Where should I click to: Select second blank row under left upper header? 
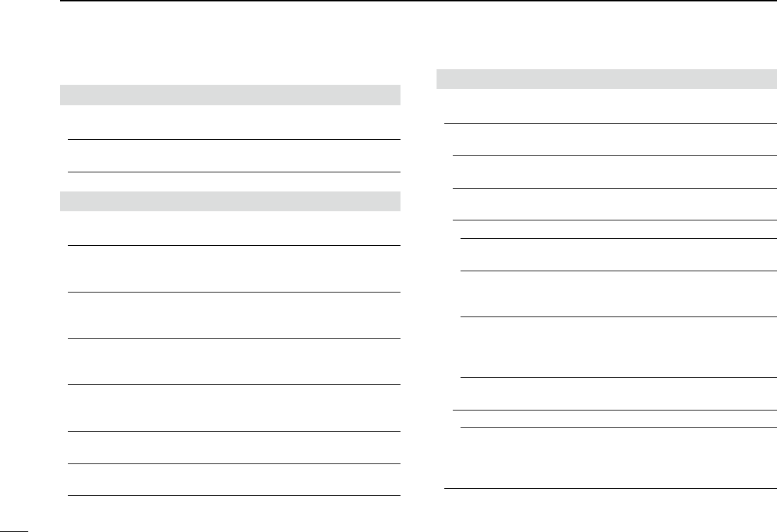point(233,156)
